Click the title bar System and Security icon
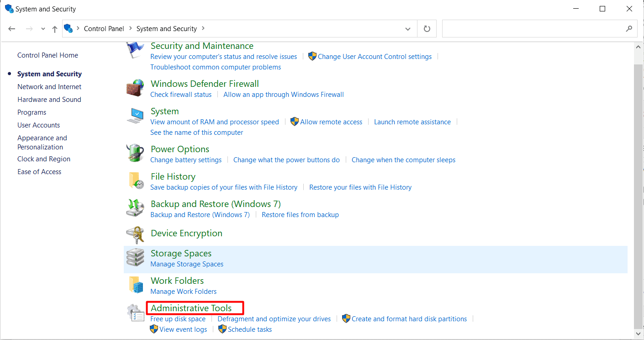This screenshot has width=644, height=340. click(9, 9)
